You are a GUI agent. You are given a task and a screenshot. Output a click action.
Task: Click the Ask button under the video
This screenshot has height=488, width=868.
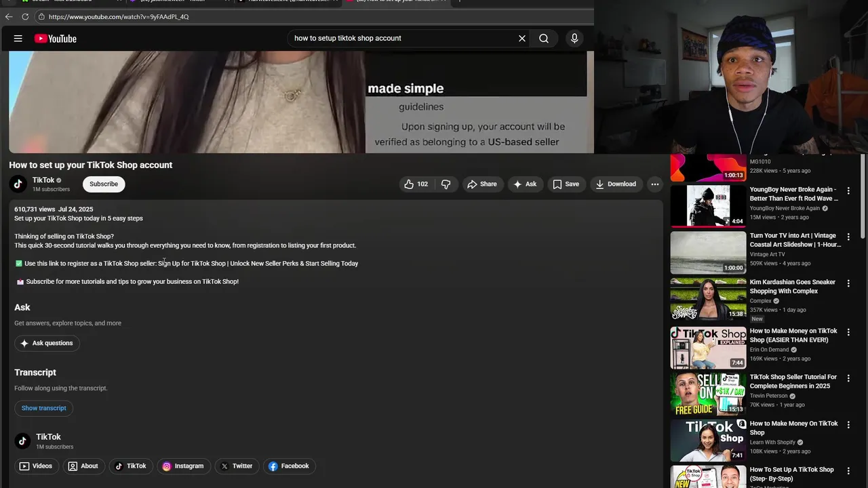(x=526, y=184)
